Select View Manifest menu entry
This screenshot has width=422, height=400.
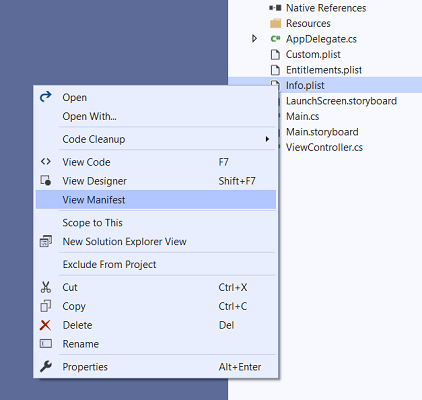pyautogui.click(x=156, y=200)
